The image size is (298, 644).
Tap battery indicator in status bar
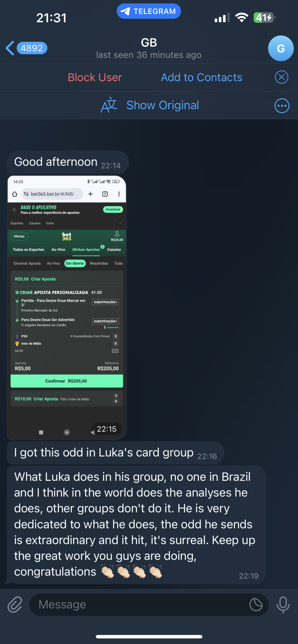pyautogui.click(x=264, y=18)
